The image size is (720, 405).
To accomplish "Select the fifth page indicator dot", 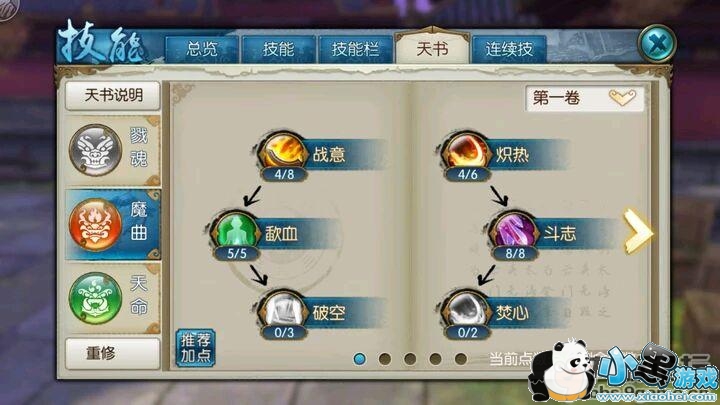I will 461,359.
